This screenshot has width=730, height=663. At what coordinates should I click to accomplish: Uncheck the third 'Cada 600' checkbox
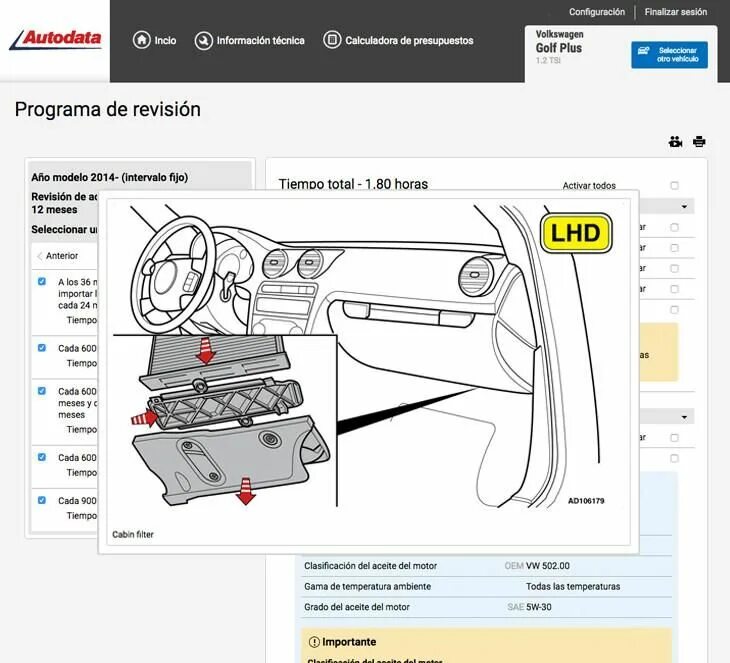point(42,457)
